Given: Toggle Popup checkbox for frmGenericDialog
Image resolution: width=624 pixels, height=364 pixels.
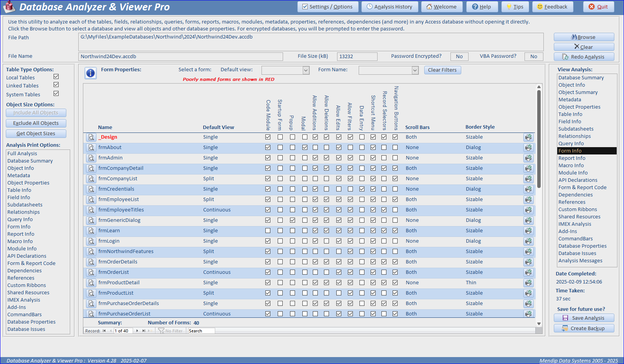Looking at the screenshot, I should 293,220.
